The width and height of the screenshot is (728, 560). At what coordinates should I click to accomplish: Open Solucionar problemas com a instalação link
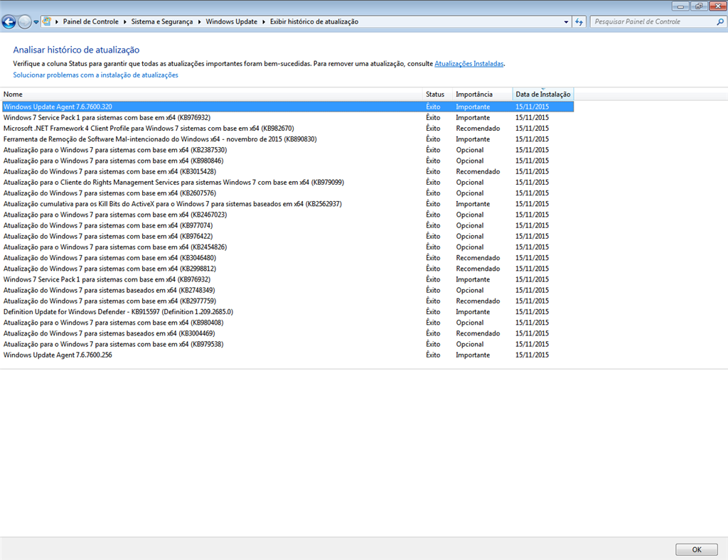(x=95, y=75)
